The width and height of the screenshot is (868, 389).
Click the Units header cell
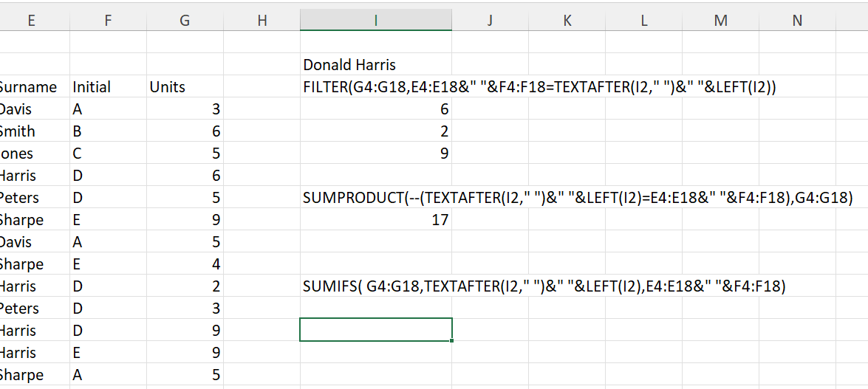(185, 87)
